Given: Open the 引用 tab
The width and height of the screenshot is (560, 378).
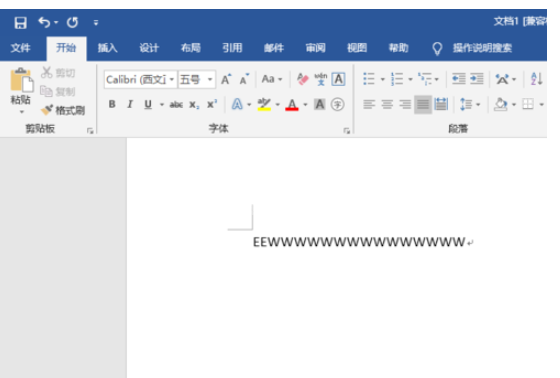Looking at the screenshot, I should click(x=232, y=48).
